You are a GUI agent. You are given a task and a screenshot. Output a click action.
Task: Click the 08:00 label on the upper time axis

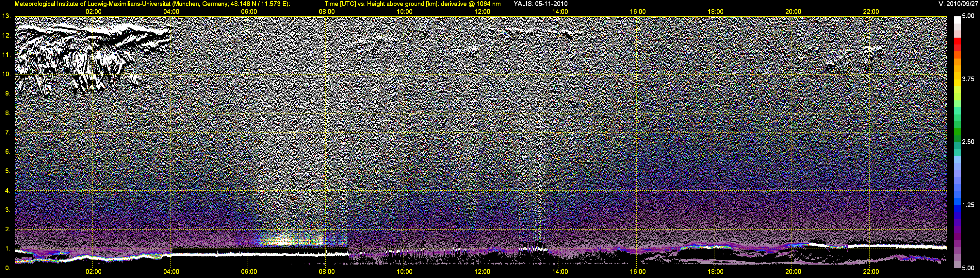pyautogui.click(x=326, y=12)
